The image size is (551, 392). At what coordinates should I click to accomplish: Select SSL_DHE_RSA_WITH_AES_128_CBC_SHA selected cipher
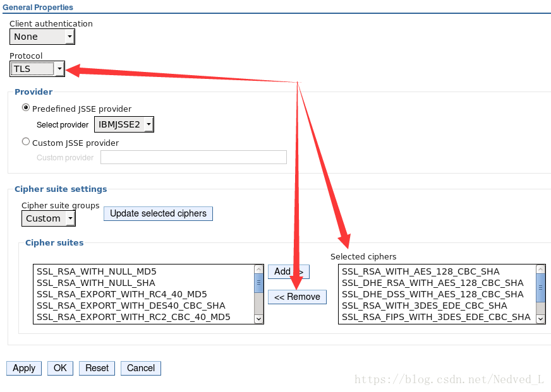coord(437,283)
